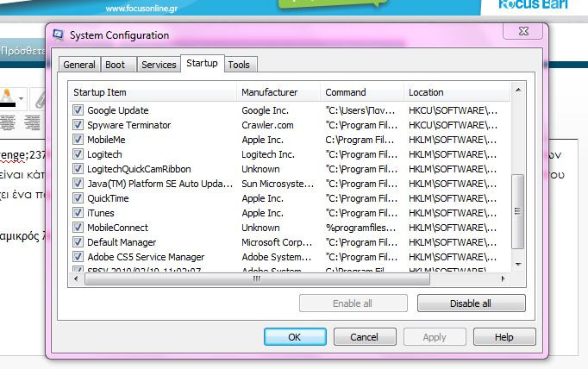The width and height of the screenshot is (588, 369).
Task: Confirm with the OK button
Action: (x=295, y=337)
